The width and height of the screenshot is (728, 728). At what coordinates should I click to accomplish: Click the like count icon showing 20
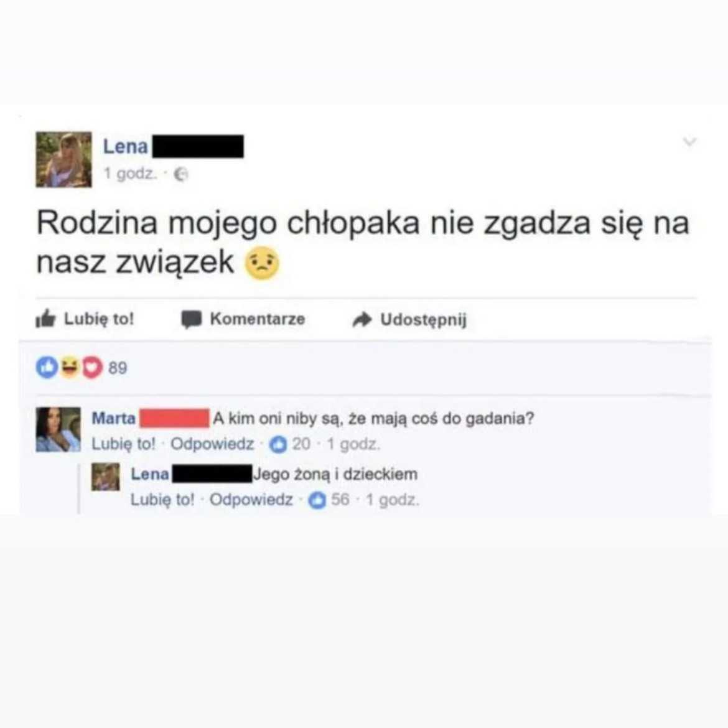coord(279,444)
